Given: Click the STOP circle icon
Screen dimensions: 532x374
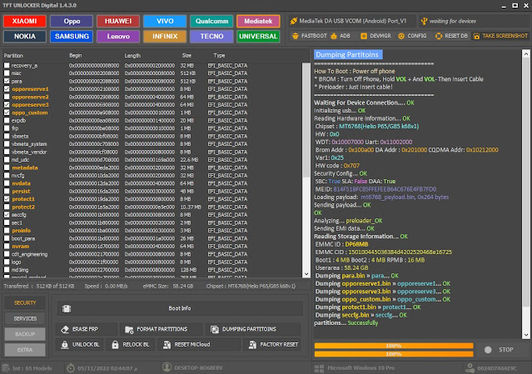Looking at the screenshot, I should 488,350.
